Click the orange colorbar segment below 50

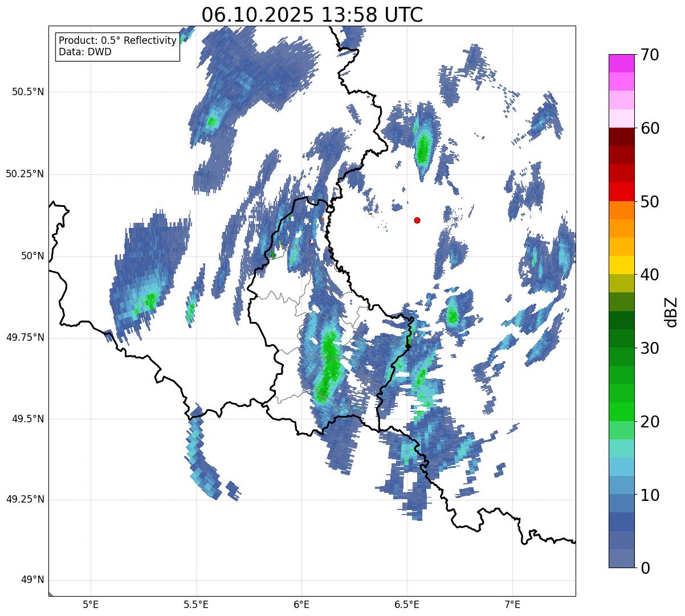pyautogui.click(x=621, y=210)
